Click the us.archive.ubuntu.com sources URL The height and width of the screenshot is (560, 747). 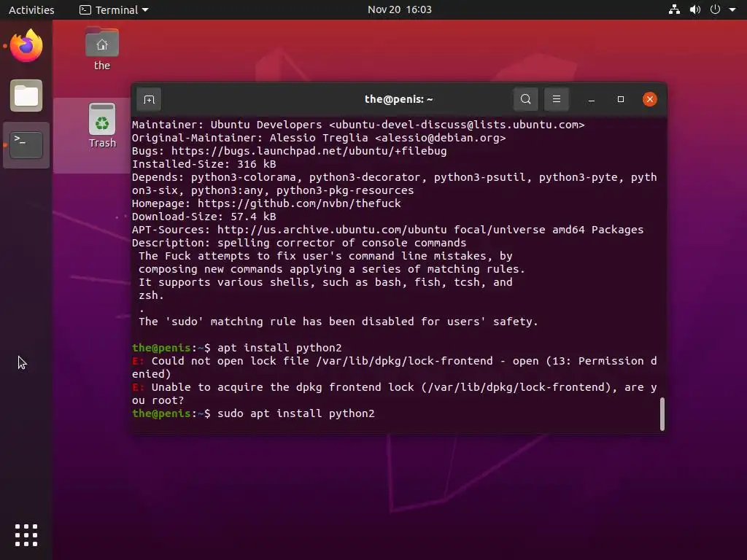coord(332,230)
